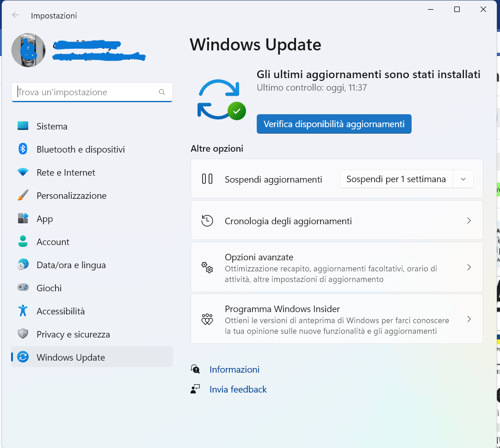The image size is (500, 448).
Task: Click the 'Altre opzioni' heading
Action: point(217,148)
